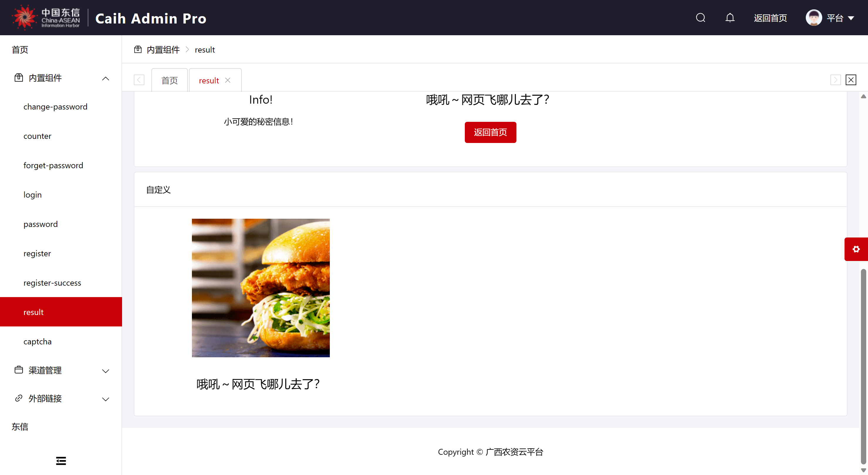868x475 pixels.
Task: Click the close-all-tabs boxed X icon
Action: [851, 80]
